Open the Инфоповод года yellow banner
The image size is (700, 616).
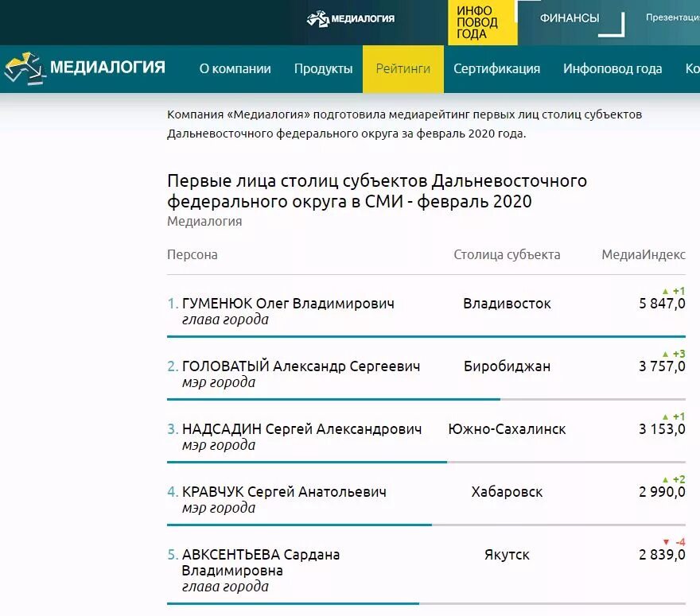[x=483, y=21]
